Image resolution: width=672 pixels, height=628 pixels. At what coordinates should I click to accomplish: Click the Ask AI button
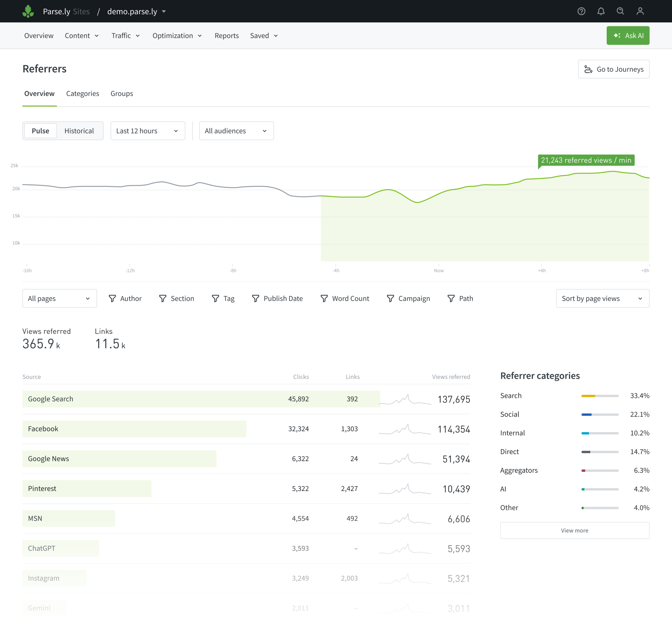pos(628,35)
